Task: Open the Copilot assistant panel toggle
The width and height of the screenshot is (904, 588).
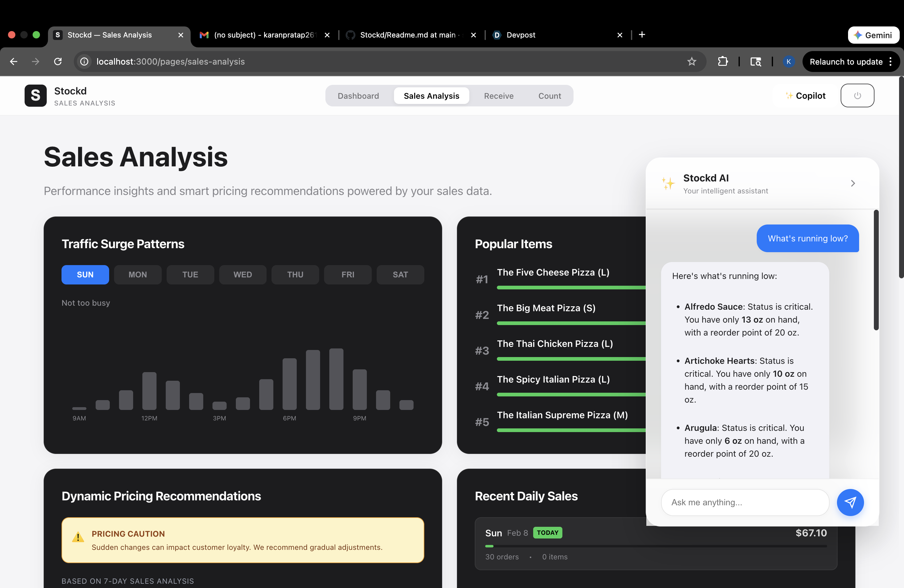Action: point(805,96)
